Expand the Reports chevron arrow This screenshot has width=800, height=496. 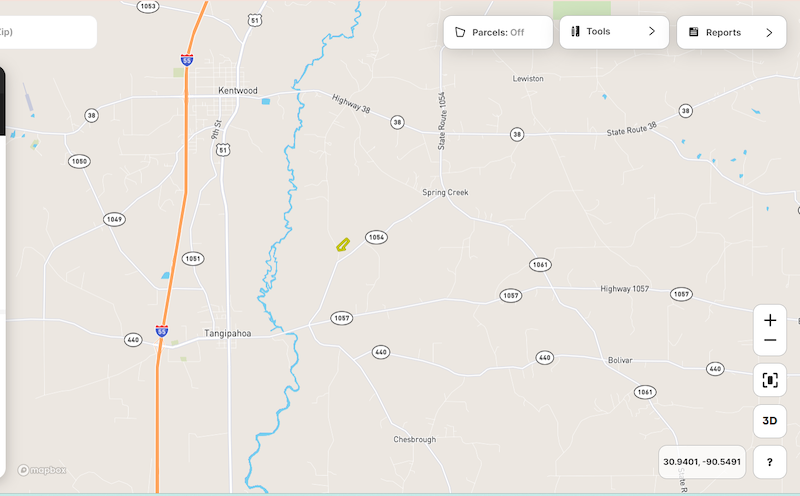click(x=769, y=33)
